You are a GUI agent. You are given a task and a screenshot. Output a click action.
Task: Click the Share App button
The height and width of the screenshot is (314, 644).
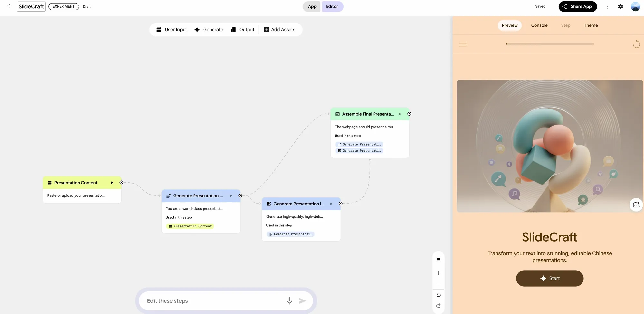coord(578,6)
